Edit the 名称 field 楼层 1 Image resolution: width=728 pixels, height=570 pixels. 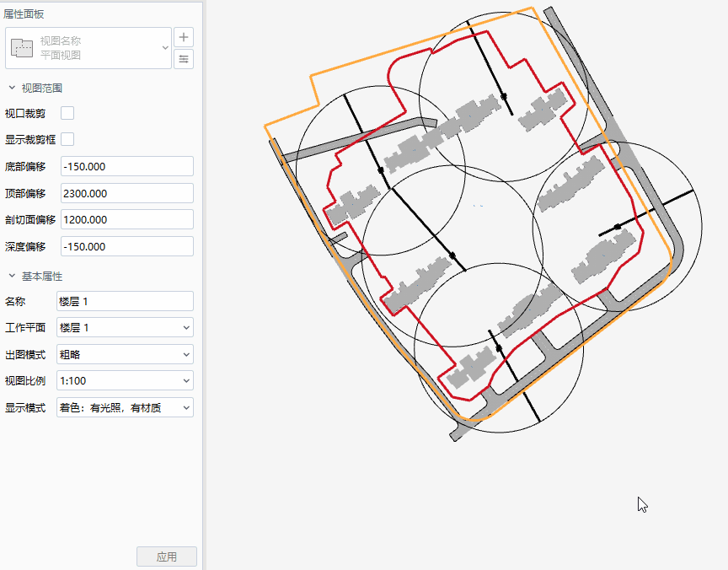click(125, 301)
